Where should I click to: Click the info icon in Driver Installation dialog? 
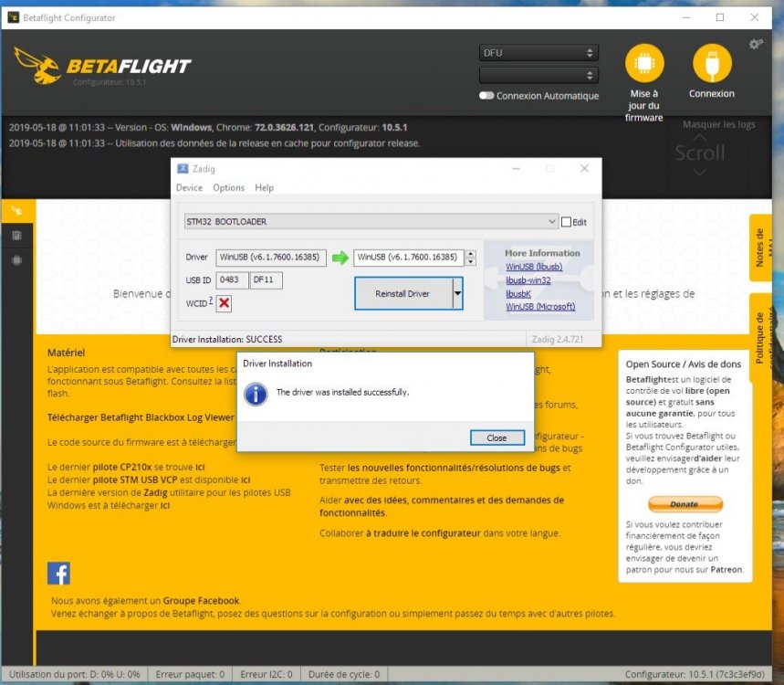[x=256, y=394]
